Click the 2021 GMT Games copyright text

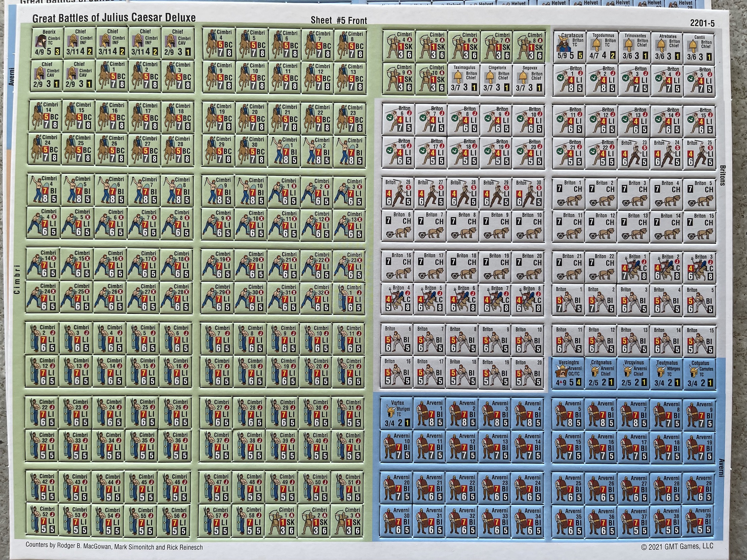pos(677,547)
